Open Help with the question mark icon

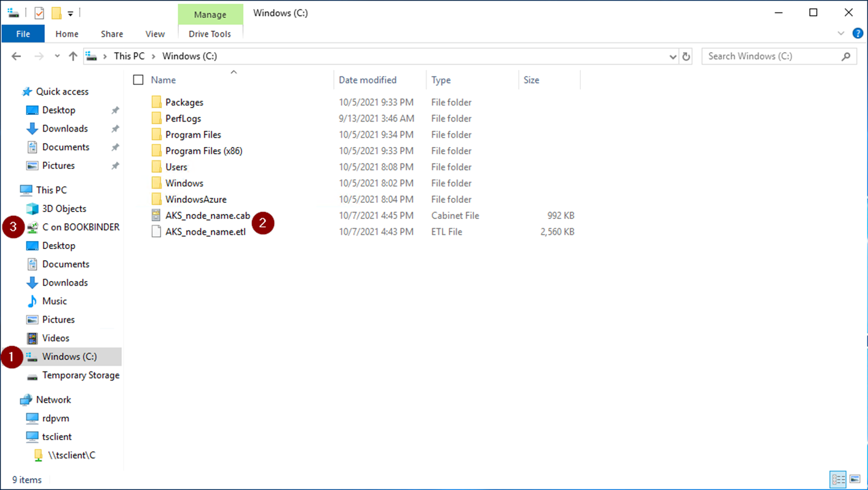pos(858,33)
